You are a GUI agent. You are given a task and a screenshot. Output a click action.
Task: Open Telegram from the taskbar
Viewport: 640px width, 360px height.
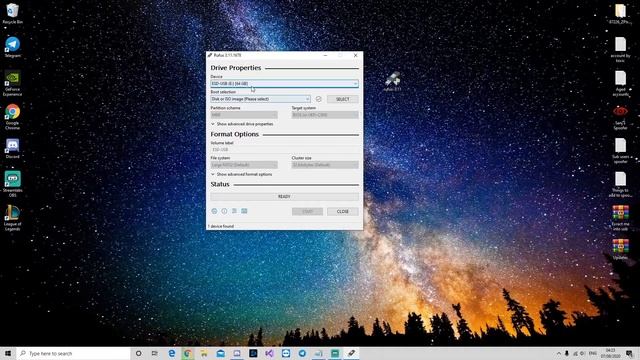[302, 353]
